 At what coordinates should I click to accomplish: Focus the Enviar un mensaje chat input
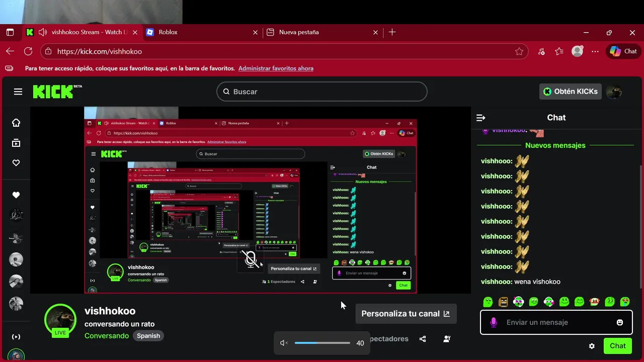pos(556,322)
